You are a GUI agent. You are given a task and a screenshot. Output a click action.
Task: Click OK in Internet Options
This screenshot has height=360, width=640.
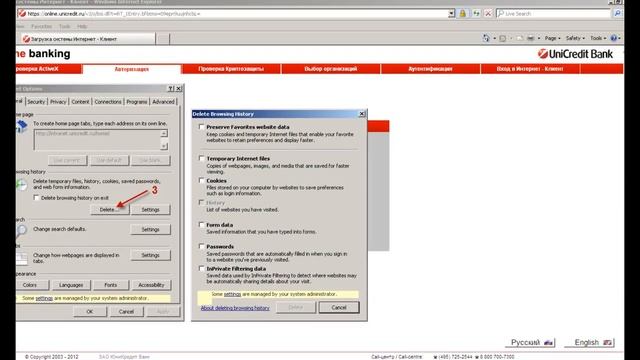[90, 311]
